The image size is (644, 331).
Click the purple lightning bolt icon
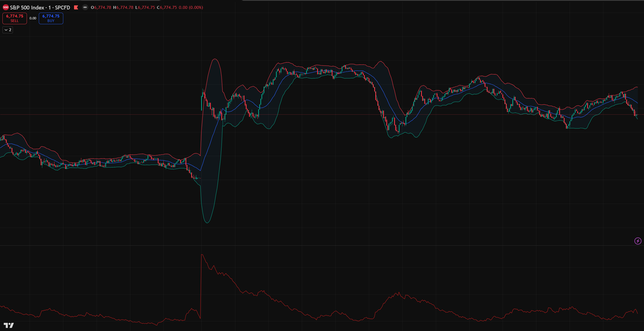pyautogui.click(x=638, y=241)
